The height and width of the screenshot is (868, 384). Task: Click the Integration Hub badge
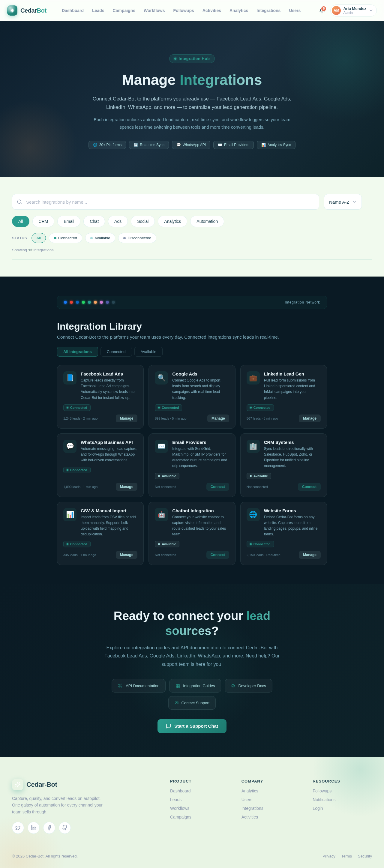(x=192, y=58)
